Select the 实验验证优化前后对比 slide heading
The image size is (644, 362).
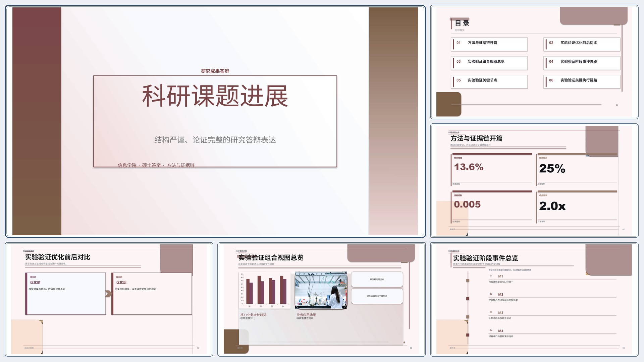58,257
